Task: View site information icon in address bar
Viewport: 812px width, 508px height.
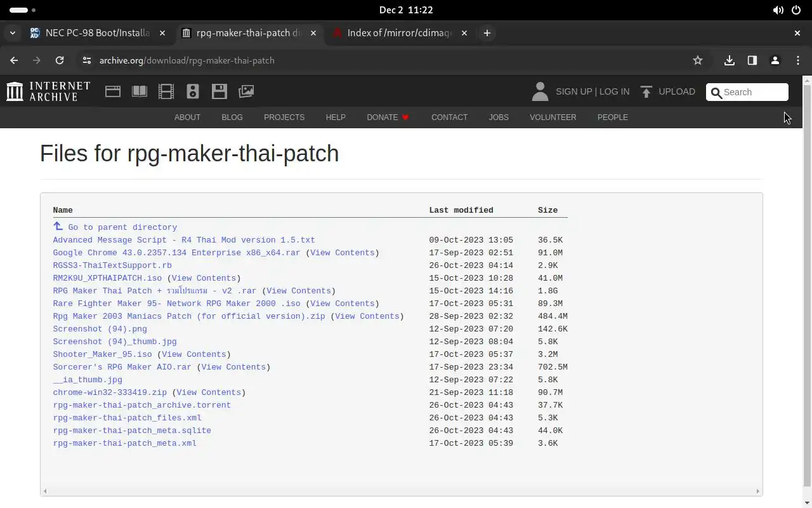Action: click(87, 60)
